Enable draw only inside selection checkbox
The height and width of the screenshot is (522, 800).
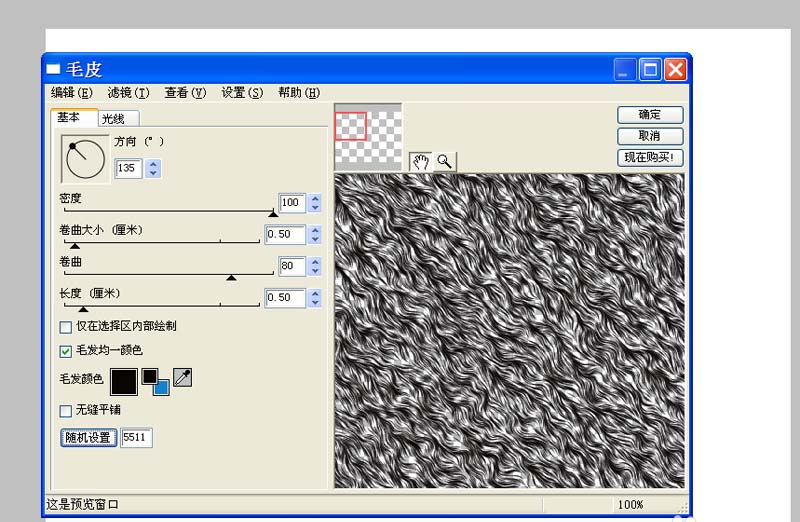66,327
